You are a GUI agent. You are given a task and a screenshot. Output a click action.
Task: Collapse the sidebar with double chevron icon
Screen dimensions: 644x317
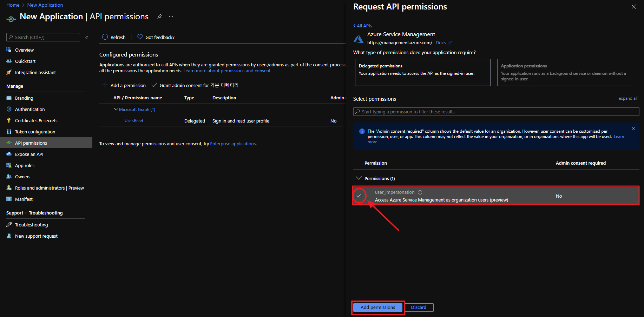click(x=87, y=37)
